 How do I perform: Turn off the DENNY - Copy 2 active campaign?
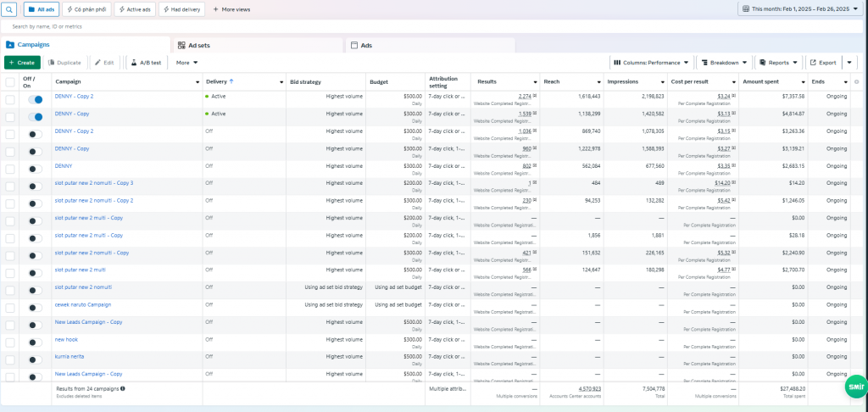(x=35, y=99)
